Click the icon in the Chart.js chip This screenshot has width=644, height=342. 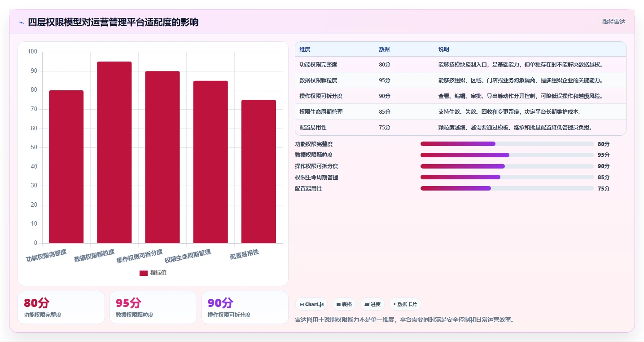(x=302, y=304)
